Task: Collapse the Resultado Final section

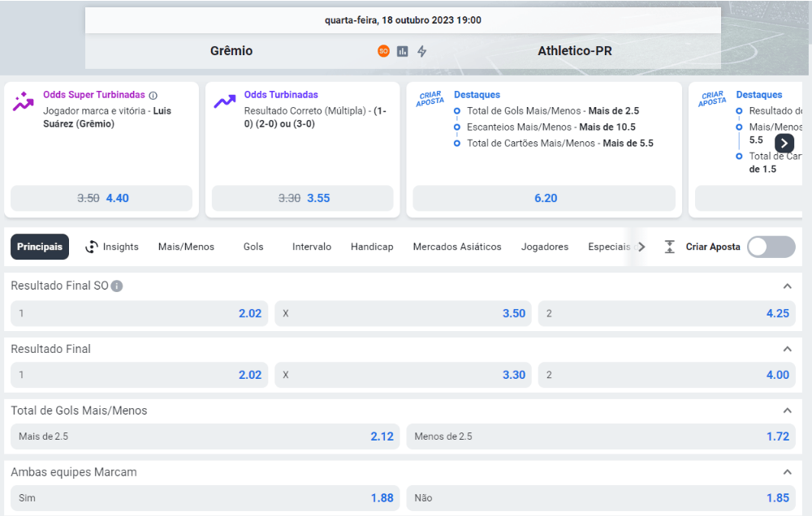Action: tap(787, 349)
